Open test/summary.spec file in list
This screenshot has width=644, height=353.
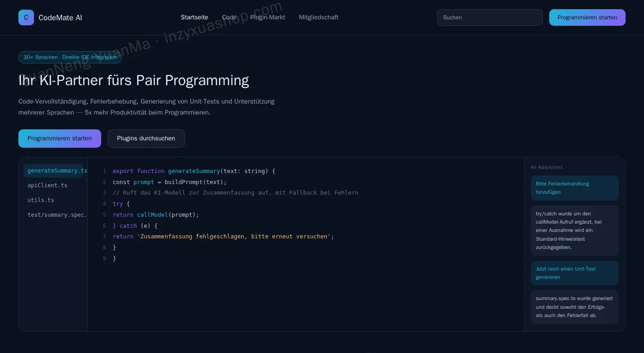(x=53, y=215)
